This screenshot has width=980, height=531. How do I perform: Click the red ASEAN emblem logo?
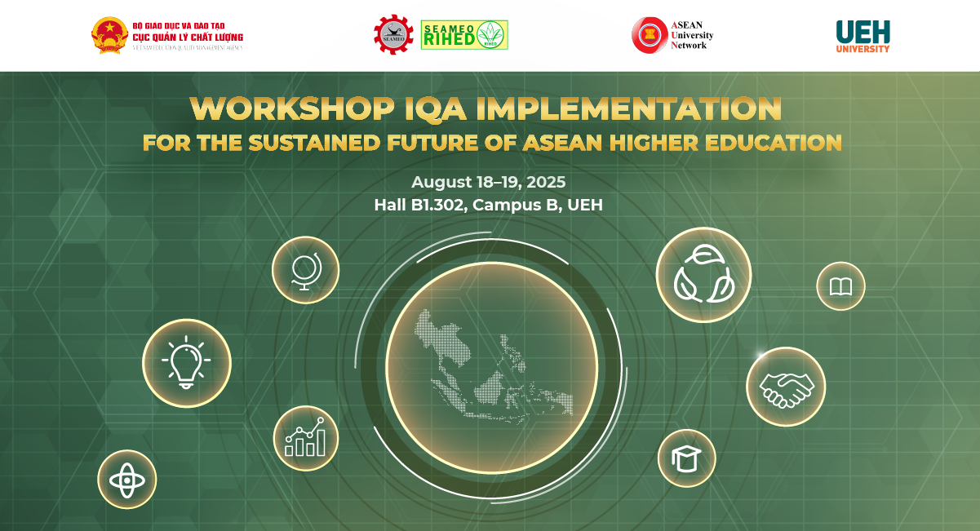pos(649,35)
